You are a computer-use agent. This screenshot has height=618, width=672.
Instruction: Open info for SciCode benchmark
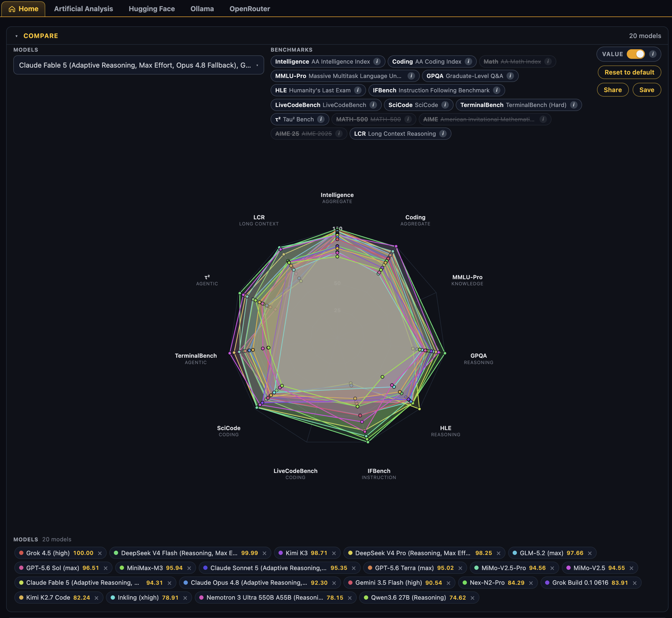(445, 105)
